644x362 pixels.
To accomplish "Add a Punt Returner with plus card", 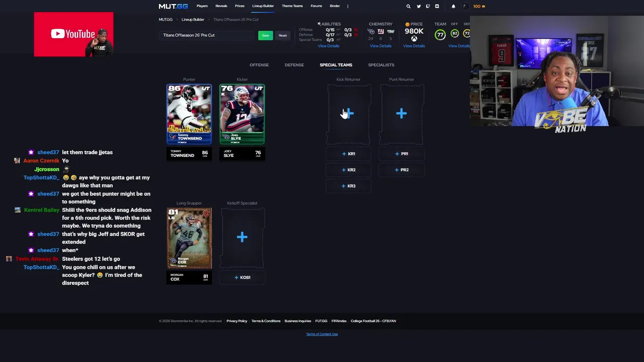I will pos(401,114).
